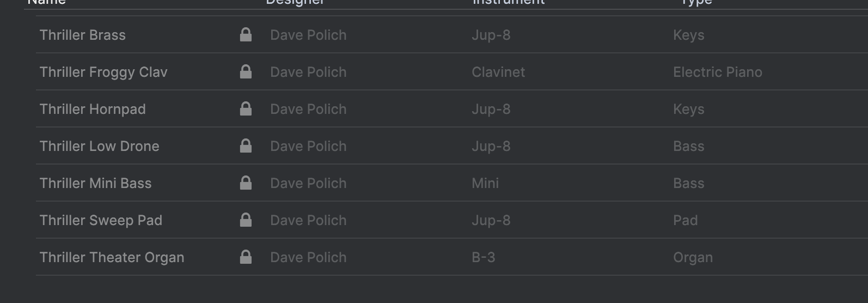
Task: Click the Clavinet instrument cell
Action: coord(498,72)
